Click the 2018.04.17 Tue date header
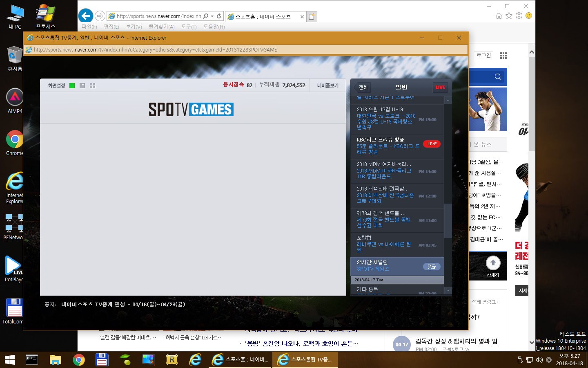The height and width of the screenshot is (368, 588). (x=397, y=280)
